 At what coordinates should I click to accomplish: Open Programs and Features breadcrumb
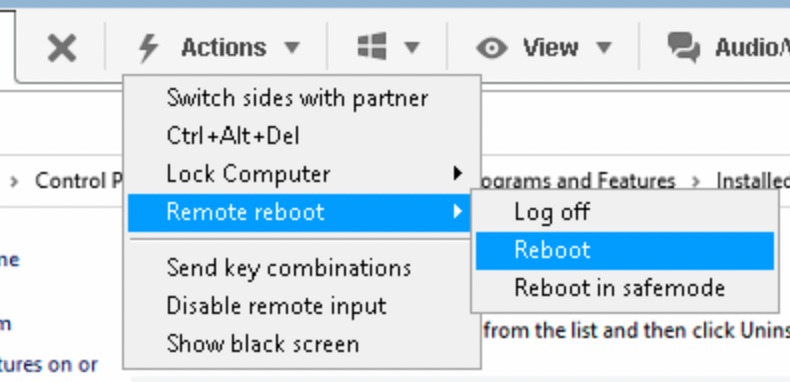(x=578, y=181)
